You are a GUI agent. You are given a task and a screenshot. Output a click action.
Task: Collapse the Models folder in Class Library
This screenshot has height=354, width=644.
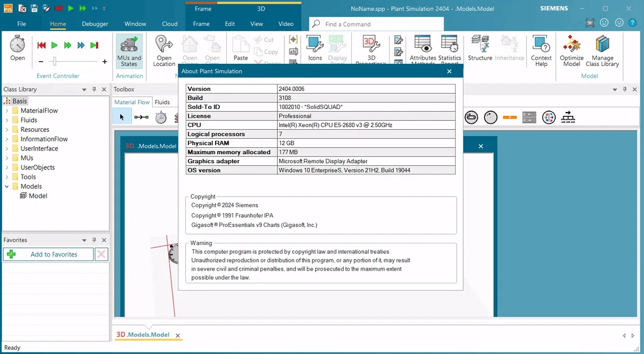click(x=7, y=187)
